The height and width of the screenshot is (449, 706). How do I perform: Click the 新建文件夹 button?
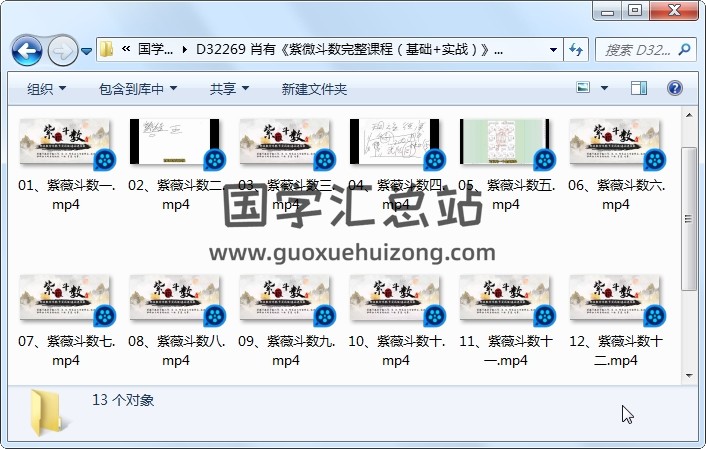click(x=314, y=89)
